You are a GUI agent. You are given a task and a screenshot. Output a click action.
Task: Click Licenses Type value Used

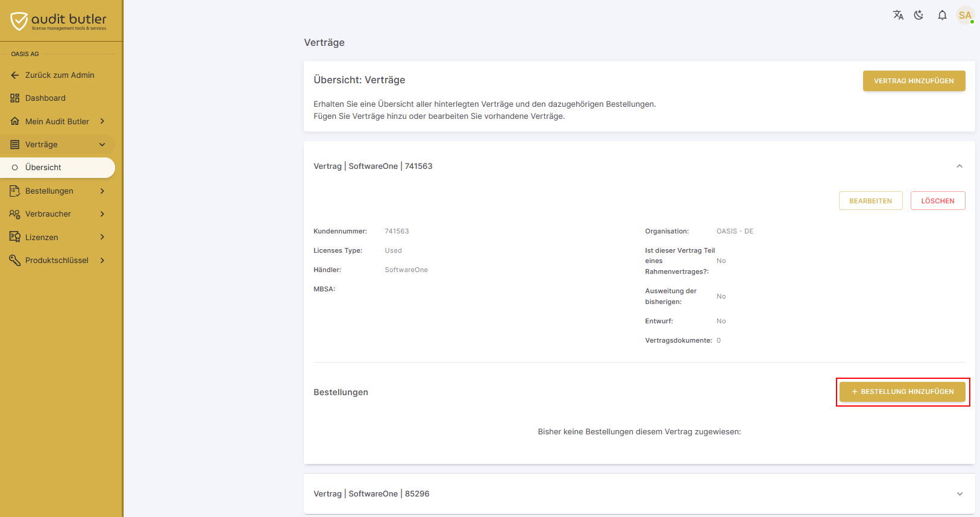(x=393, y=250)
